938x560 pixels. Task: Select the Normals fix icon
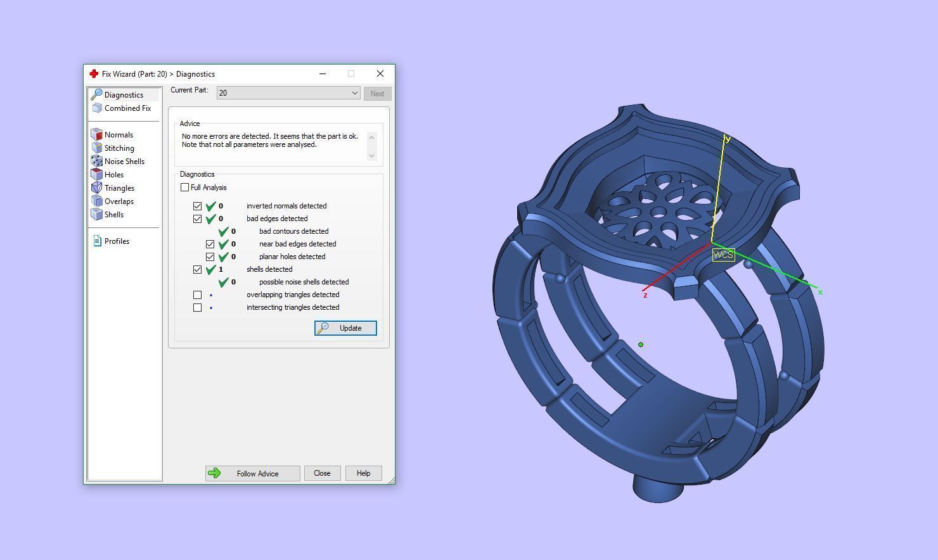click(x=97, y=134)
